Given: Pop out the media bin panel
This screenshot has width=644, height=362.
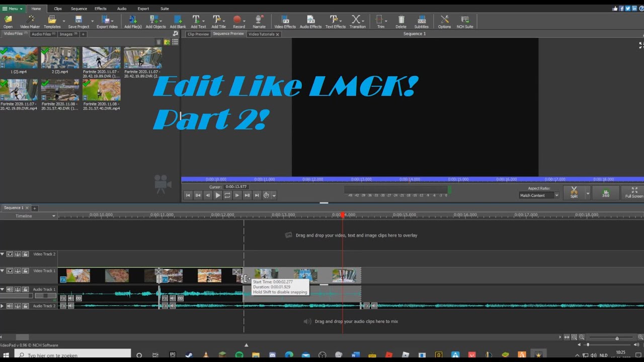Looking at the screenshot, I should 176,34.
